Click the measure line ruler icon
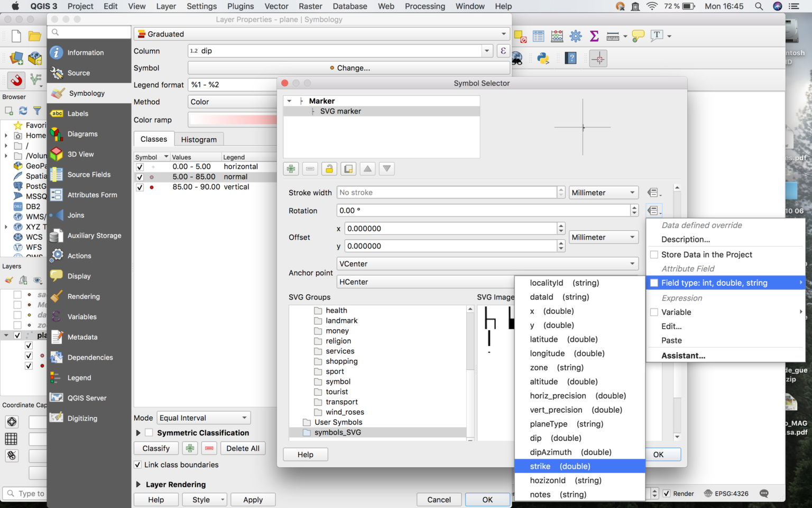 613,36
